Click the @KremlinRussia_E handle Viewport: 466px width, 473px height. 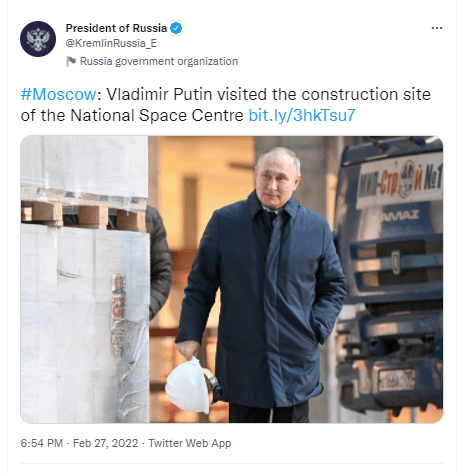[x=111, y=43]
